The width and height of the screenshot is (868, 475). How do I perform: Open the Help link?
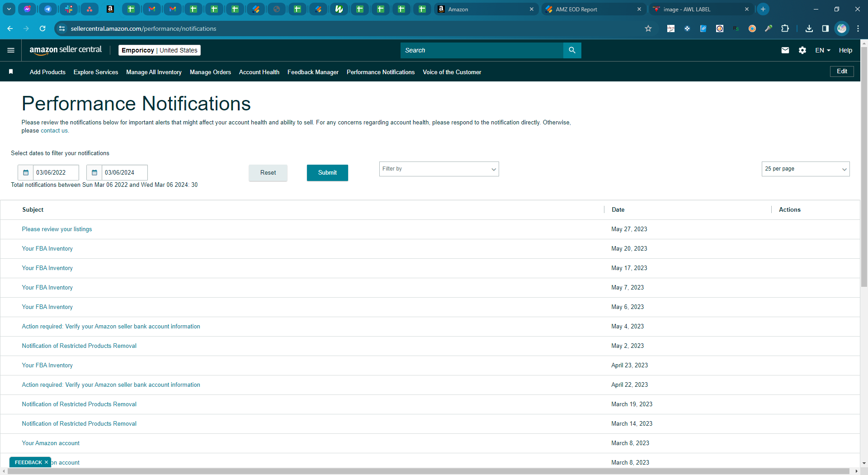845,50
